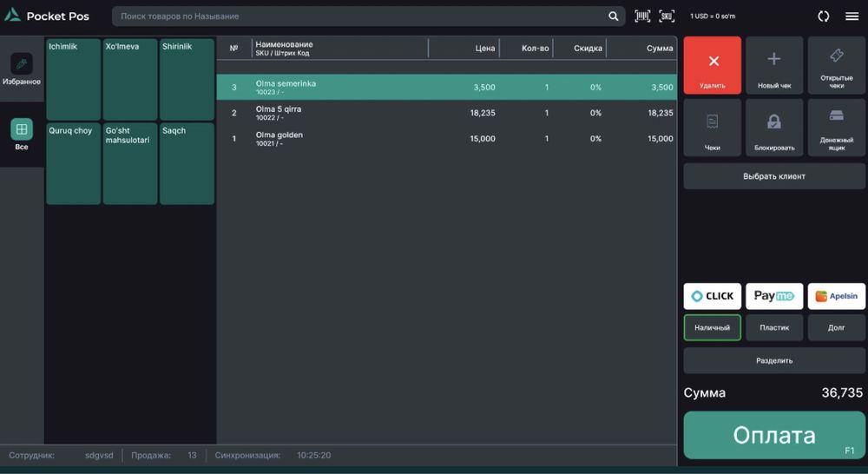The width and height of the screenshot is (868, 474).
Task: Pay with CLICK
Action: point(712,296)
